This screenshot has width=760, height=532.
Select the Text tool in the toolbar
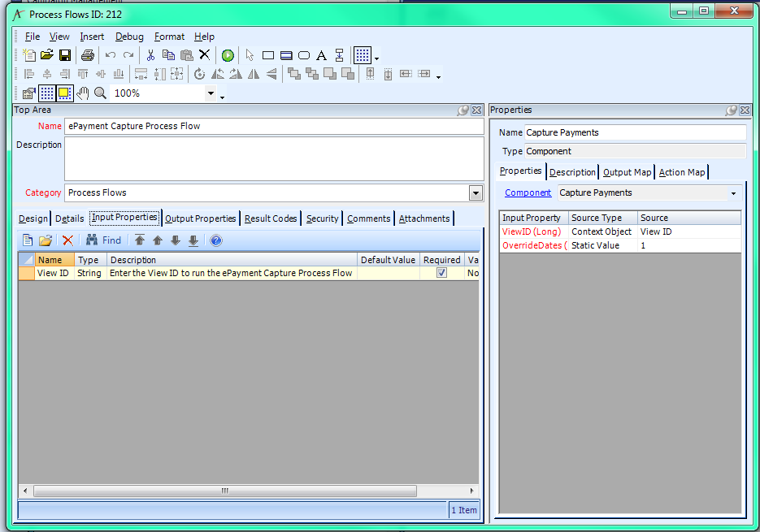coord(321,55)
